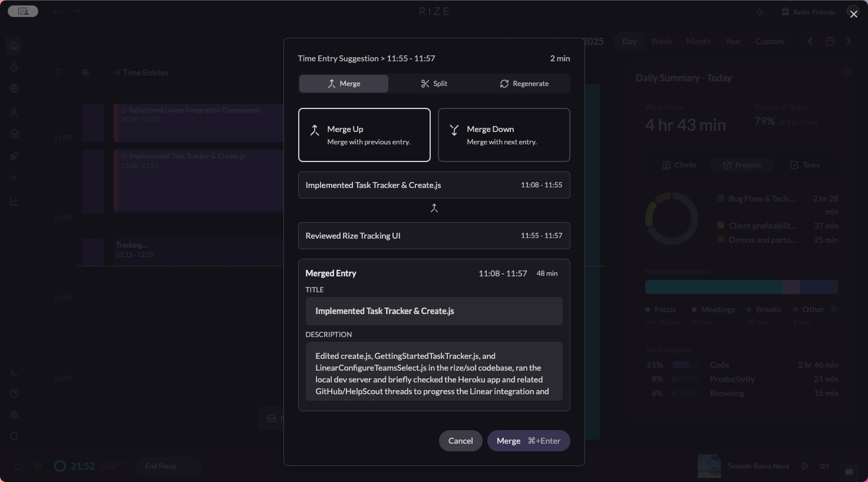Switch to Month view
868x482 pixels.
click(698, 41)
